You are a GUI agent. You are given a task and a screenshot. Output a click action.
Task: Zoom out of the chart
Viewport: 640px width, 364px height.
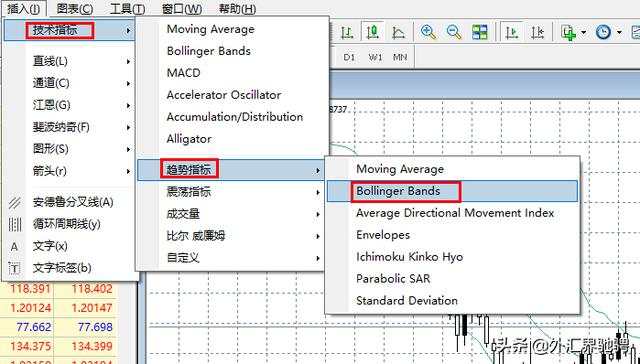tap(454, 32)
